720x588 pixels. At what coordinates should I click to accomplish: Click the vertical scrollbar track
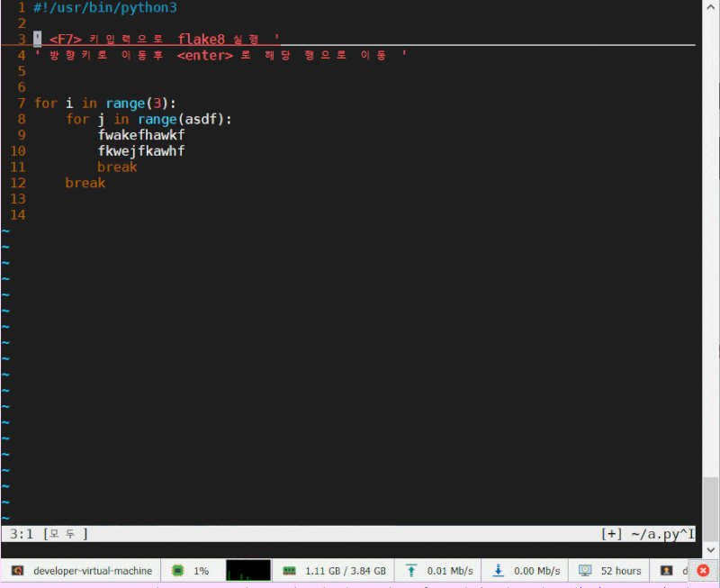[710, 270]
